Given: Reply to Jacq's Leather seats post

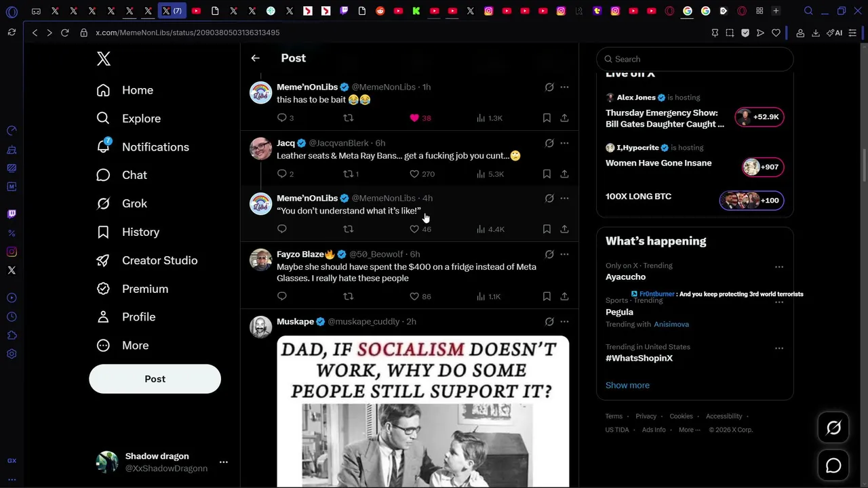Looking at the screenshot, I should (285, 174).
